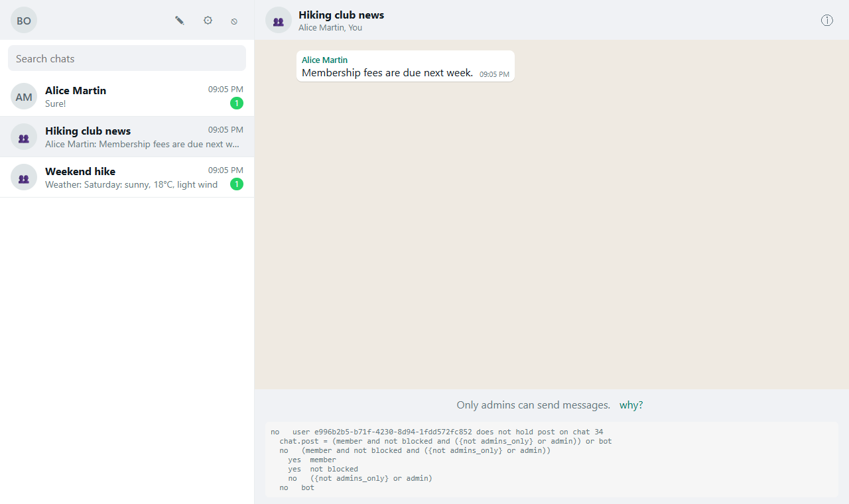Click the Weather: Saturday sunny preview text
The width and height of the screenshot is (849, 504).
point(131,185)
